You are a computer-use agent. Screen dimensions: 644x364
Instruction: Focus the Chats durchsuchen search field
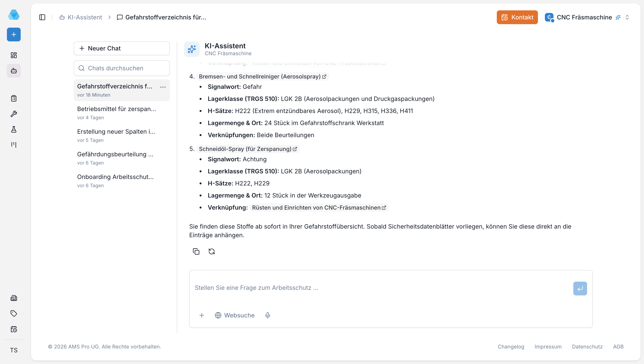pyautogui.click(x=122, y=68)
